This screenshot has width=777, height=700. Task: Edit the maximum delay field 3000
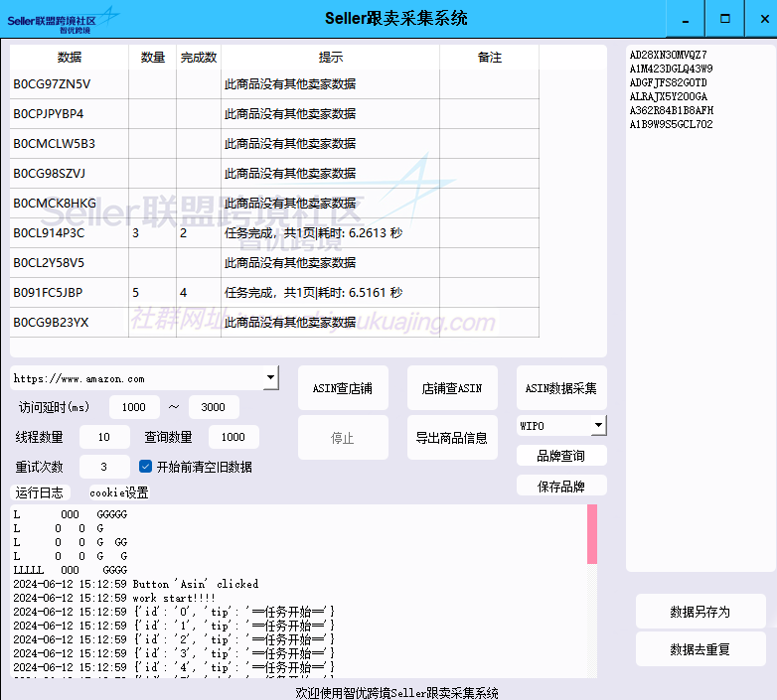pyautogui.click(x=214, y=407)
